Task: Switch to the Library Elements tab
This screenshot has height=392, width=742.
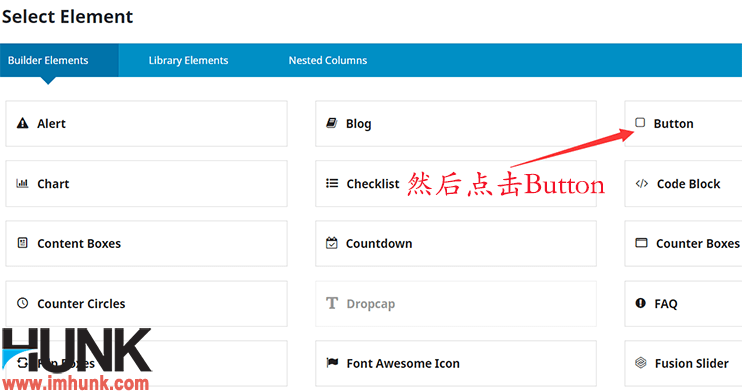Action: tap(188, 60)
